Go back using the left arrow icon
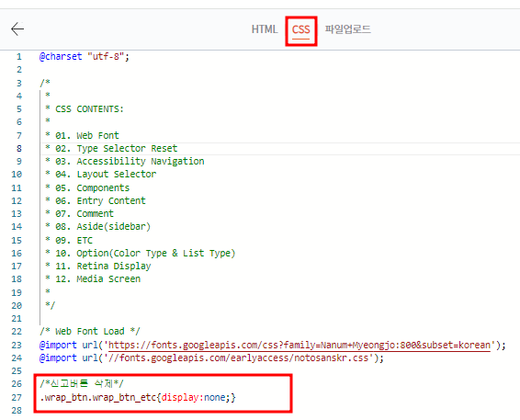 [x=17, y=29]
